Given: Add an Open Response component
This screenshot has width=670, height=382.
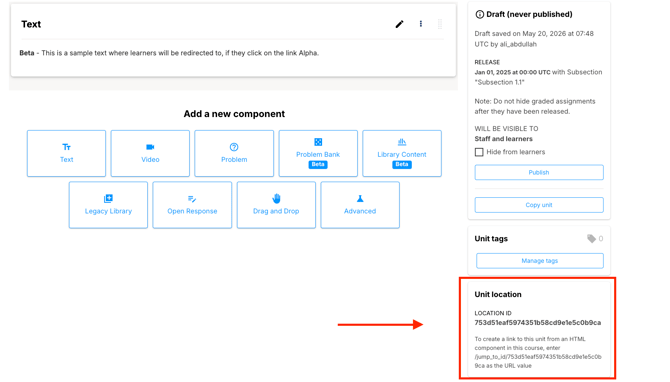Looking at the screenshot, I should (x=192, y=205).
